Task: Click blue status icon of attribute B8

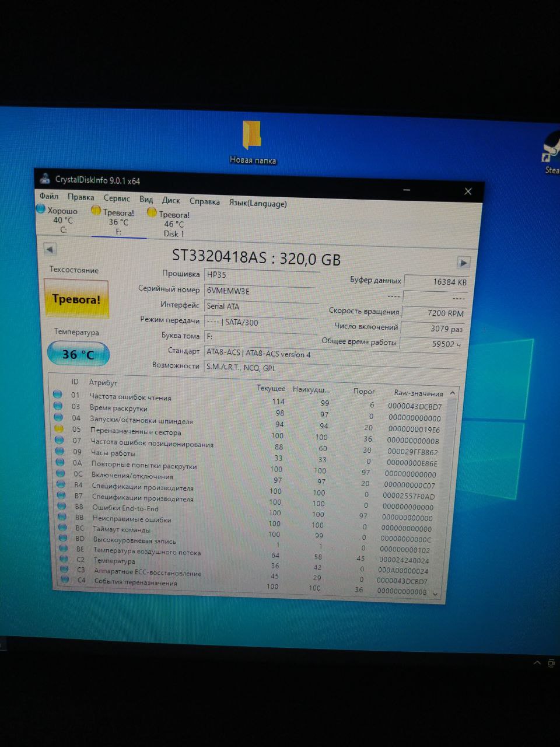Action: (62, 505)
